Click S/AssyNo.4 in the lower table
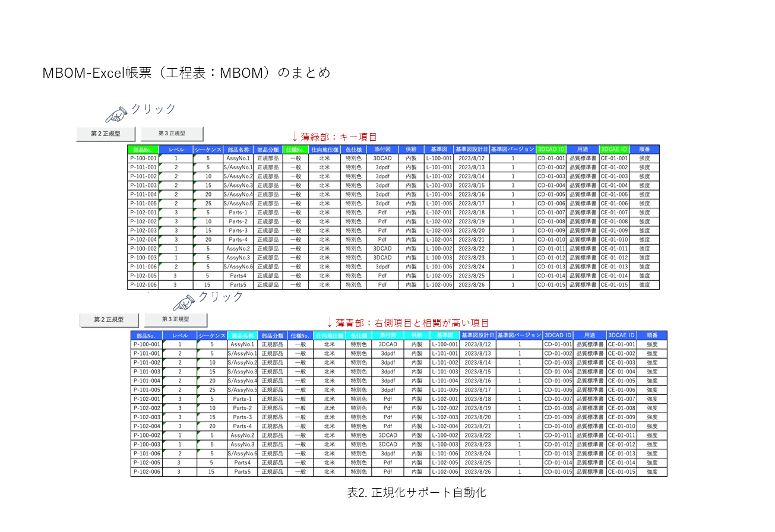Screen dimensions: 775x532 click(x=242, y=381)
